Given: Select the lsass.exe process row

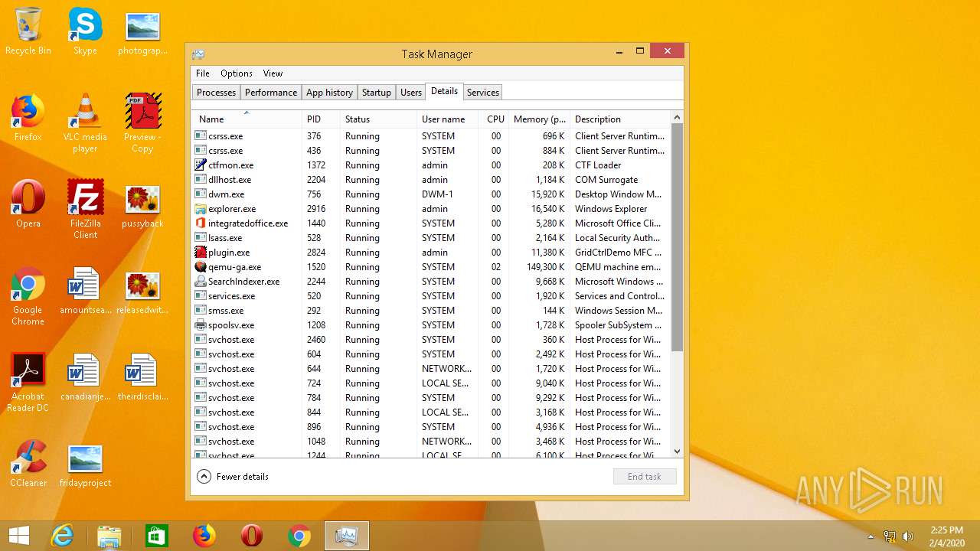Looking at the screenshot, I should pos(431,238).
